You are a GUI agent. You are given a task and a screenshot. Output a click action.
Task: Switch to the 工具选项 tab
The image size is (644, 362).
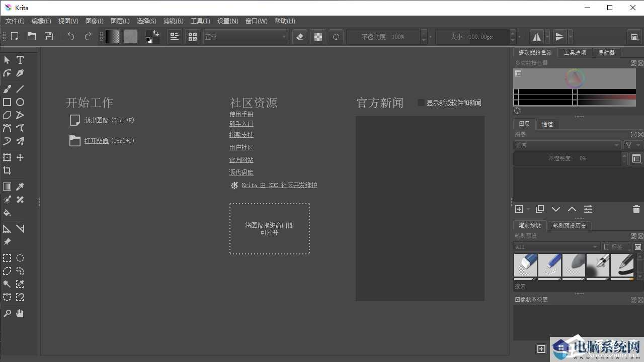pos(575,52)
